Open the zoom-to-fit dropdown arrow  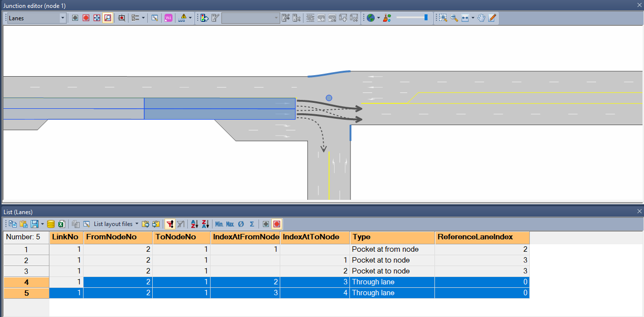[x=472, y=17]
